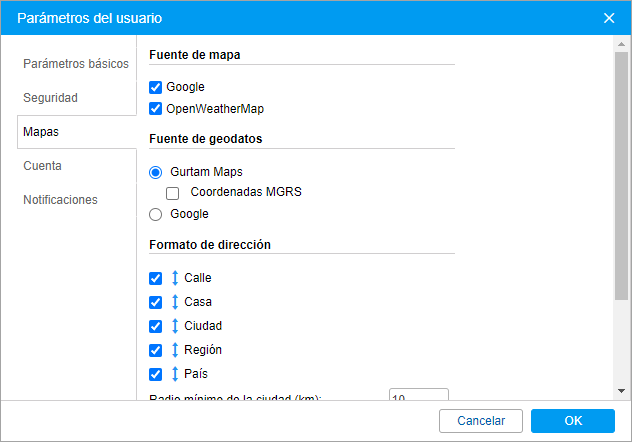Viewport: 632px width, 442px height.
Task: Close the Parámetros del usuario dialog
Action: [609, 18]
